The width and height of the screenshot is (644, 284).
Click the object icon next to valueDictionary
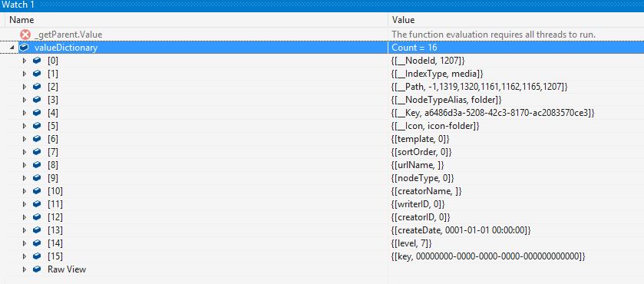24,48
